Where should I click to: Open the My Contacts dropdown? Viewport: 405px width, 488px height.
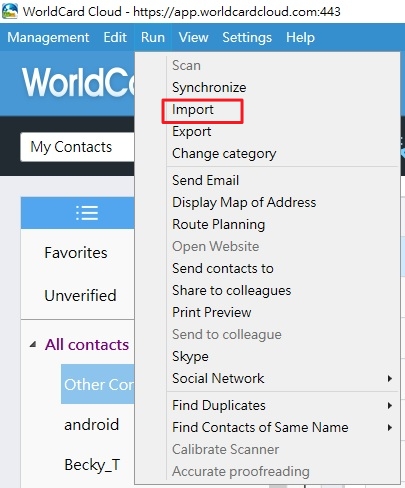(x=77, y=147)
